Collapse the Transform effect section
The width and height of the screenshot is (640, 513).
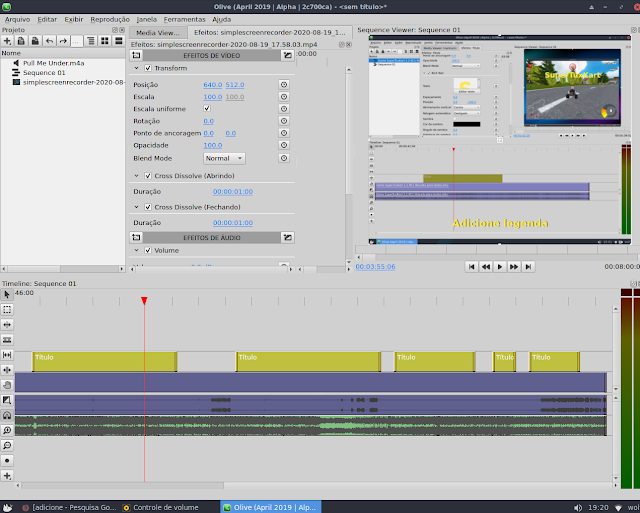[x=137, y=68]
